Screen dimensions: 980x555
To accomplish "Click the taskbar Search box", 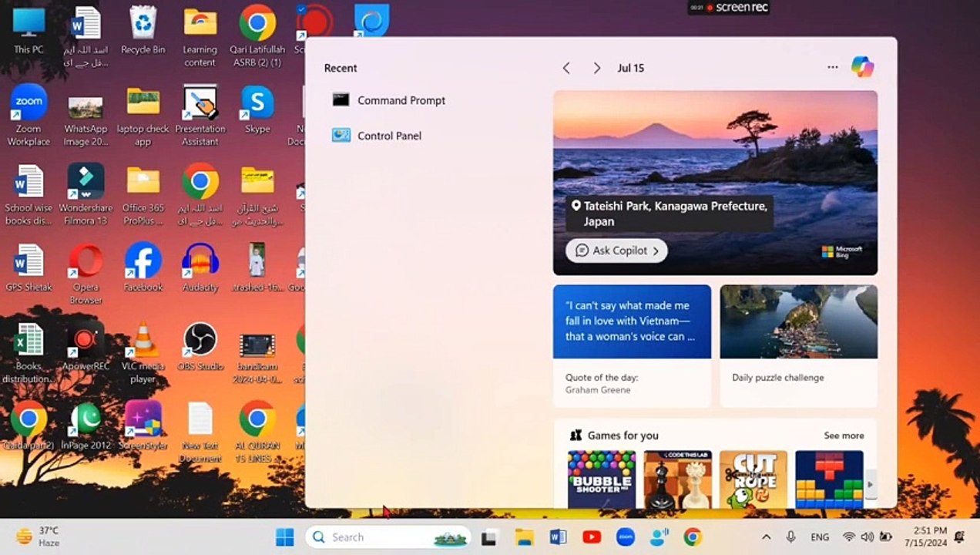I will point(388,537).
